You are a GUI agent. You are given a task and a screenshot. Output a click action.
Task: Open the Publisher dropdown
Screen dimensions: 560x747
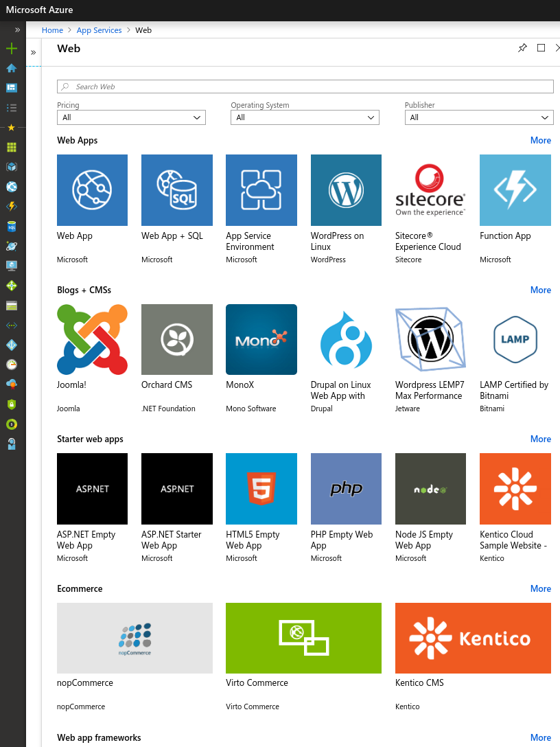click(x=479, y=117)
